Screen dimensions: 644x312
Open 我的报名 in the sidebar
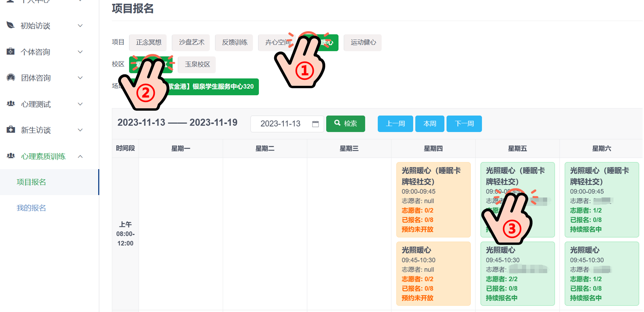click(x=31, y=208)
